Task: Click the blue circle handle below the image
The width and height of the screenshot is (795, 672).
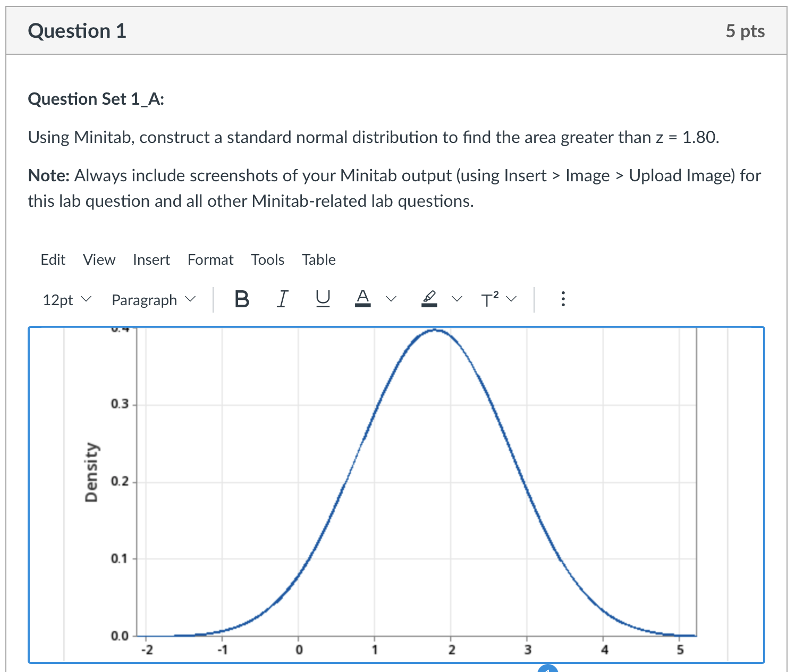Action: click(x=547, y=668)
